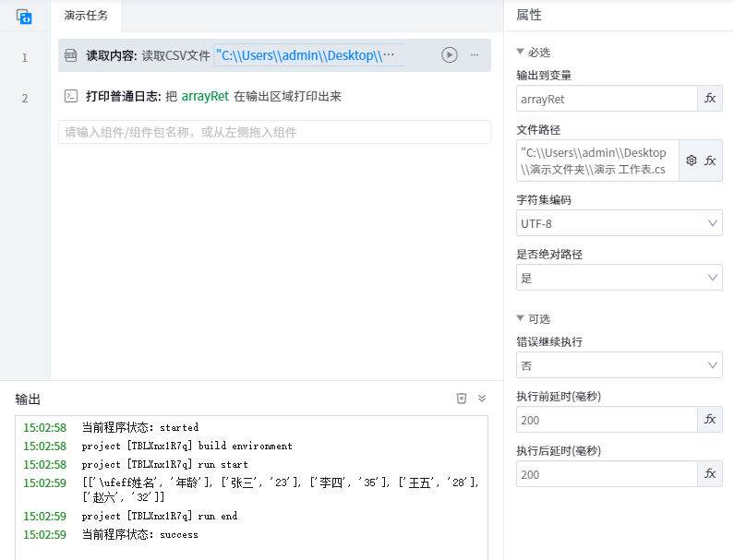Click the code view icon at top left
This screenshot has width=734, height=560.
tap(25, 16)
